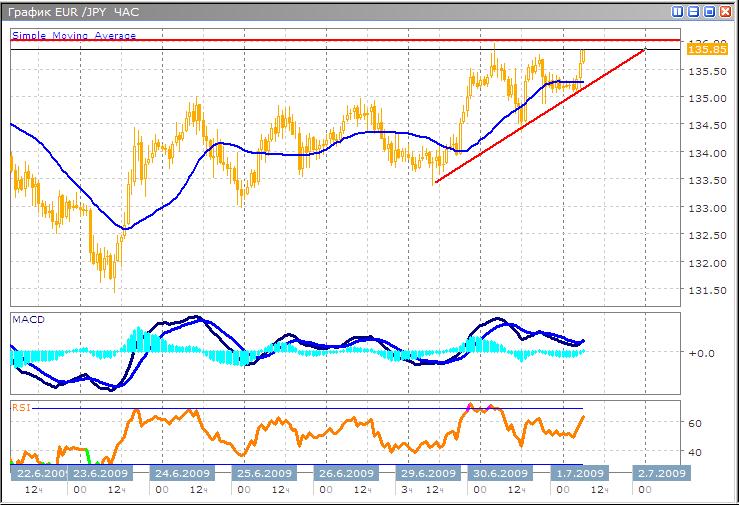Click the horizontal tile windows icon in title bar
Image resolution: width=739 pixels, height=505 pixels.
[693, 12]
